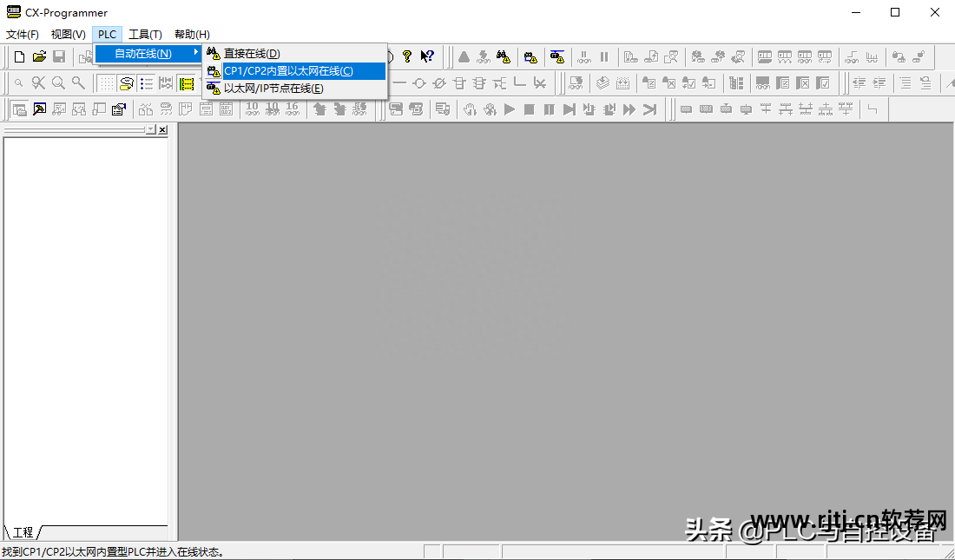
Task: Click the step-run icon after pause
Action: 569,109
